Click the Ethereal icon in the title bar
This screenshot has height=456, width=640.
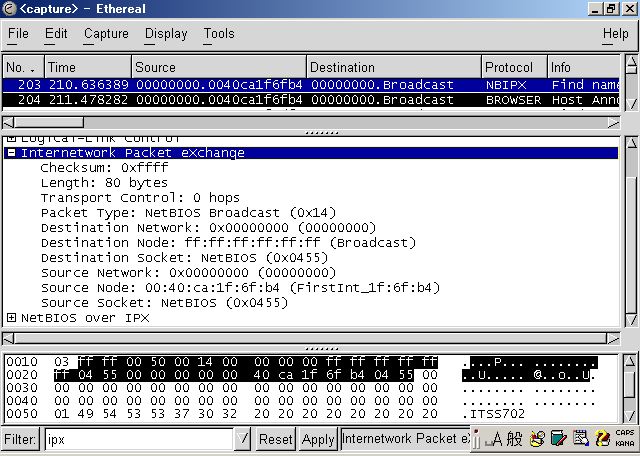coord(9,9)
